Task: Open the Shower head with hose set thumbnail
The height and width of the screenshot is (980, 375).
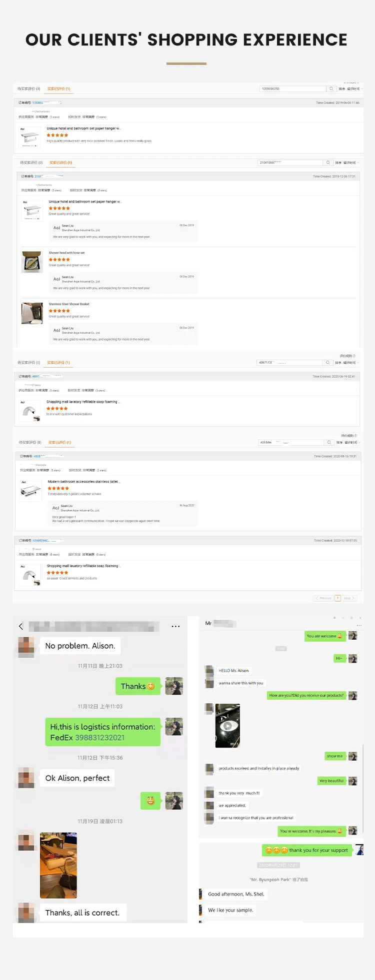Action: tap(32, 262)
